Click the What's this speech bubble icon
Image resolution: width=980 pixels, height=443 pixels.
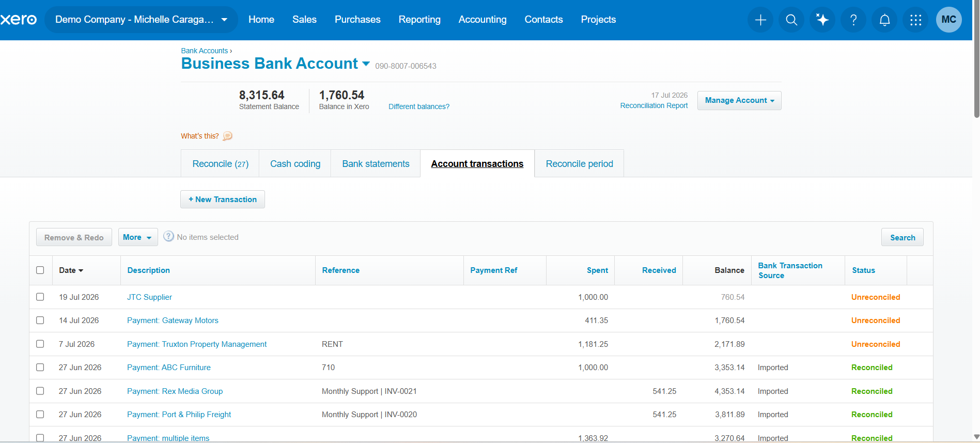[x=227, y=136]
